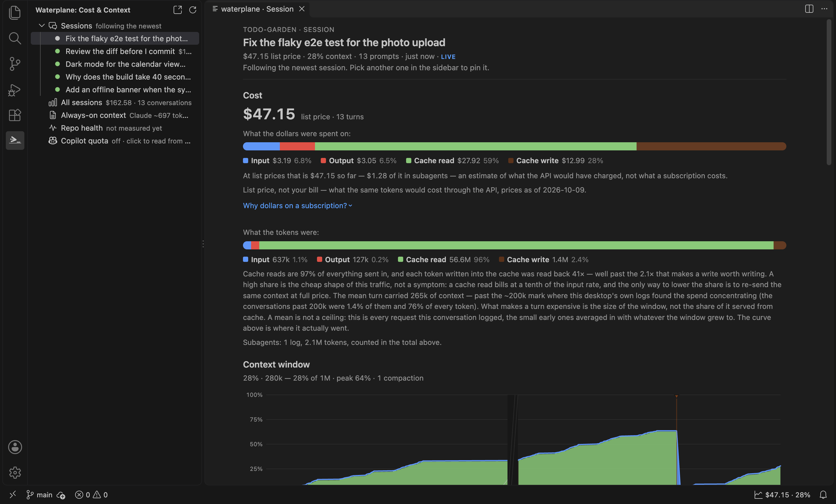Close the waterplane · Session tab
The height and width of the screenshot is (504, 836).
(302, 9)
